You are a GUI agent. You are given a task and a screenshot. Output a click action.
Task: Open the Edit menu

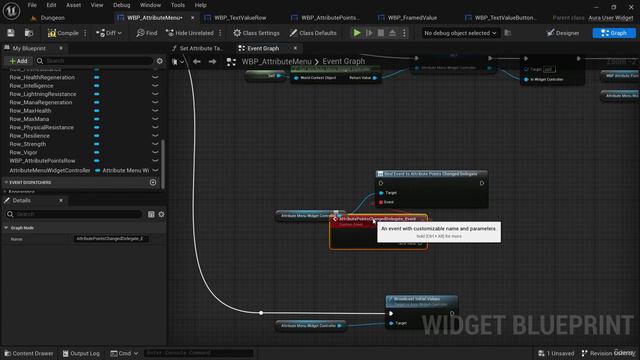pos(51,5)
